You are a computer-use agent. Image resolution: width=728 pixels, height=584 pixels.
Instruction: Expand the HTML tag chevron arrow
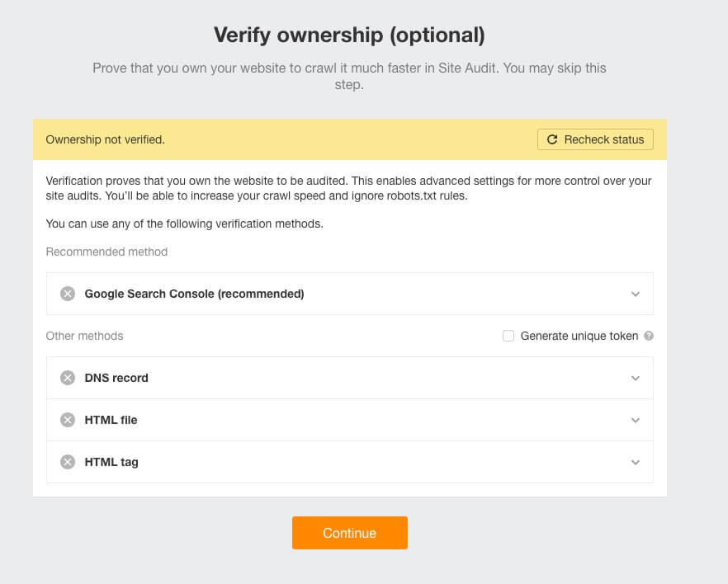click(635, 462)
